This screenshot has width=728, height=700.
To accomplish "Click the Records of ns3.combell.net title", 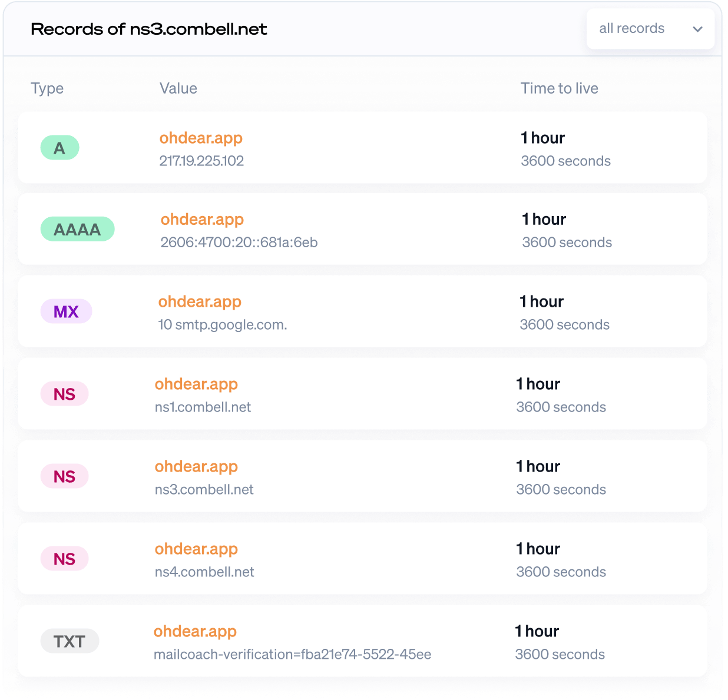I will [149, 29].
